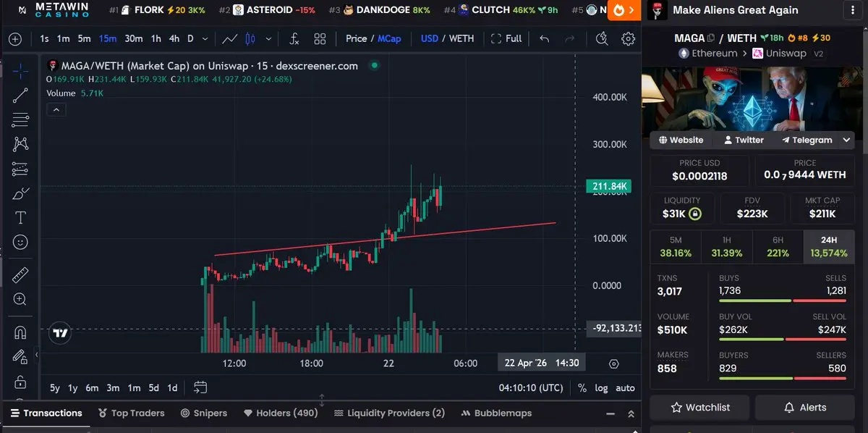Open the Top Traders tab
Screen dimensions: 868x433
[131, 413]
